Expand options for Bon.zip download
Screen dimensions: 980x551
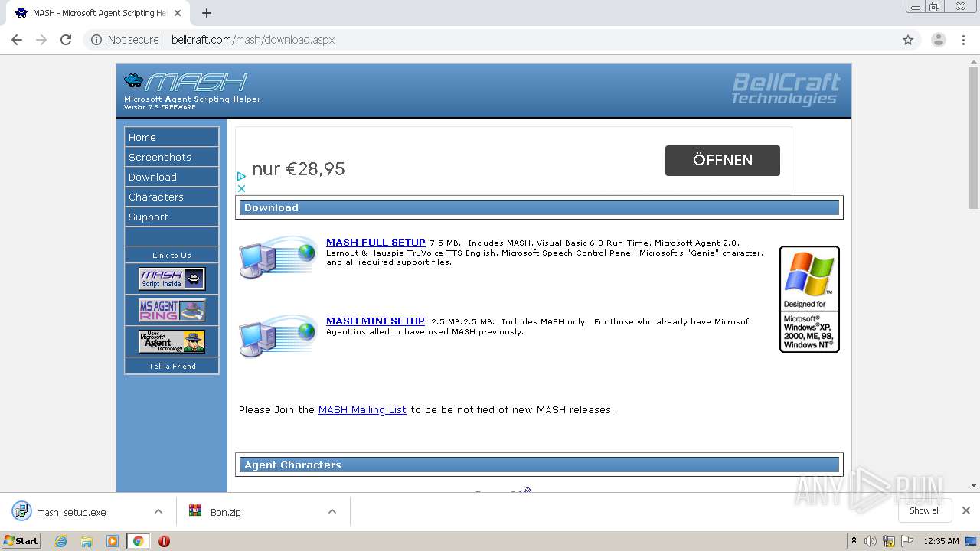tap(332, 511)
